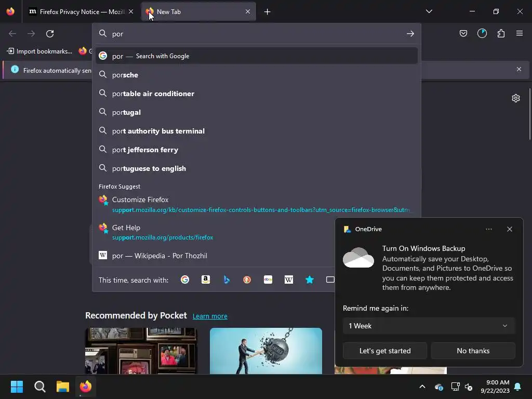The image size is (532, 399).
Task: Click No thanks in OneDrive prompt
Action: tap(473, 351)
